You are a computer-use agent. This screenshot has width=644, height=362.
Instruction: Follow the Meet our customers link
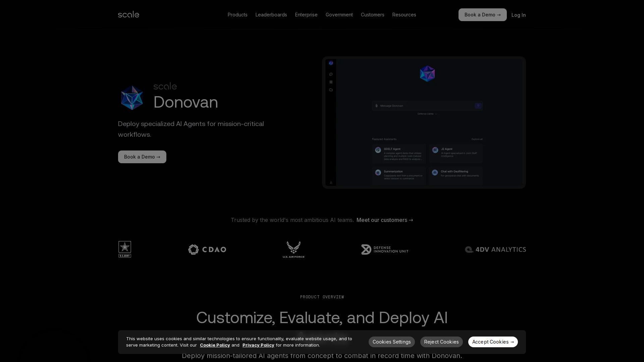[384, 220]
